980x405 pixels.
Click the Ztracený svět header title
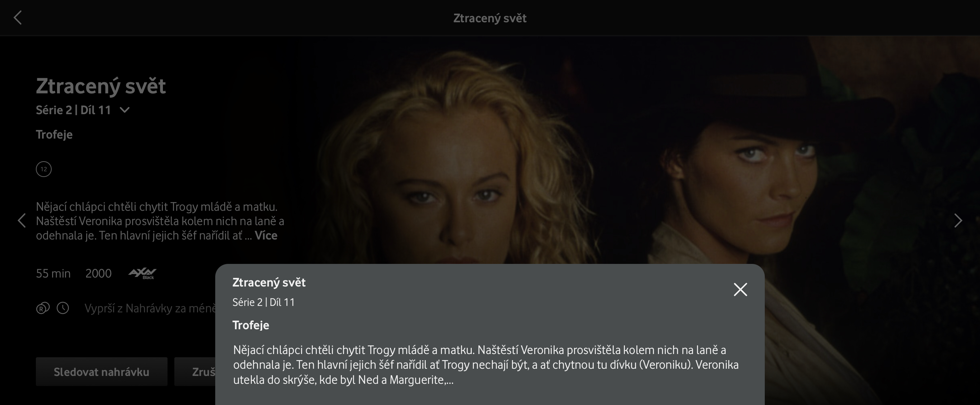tap(490, 18)
